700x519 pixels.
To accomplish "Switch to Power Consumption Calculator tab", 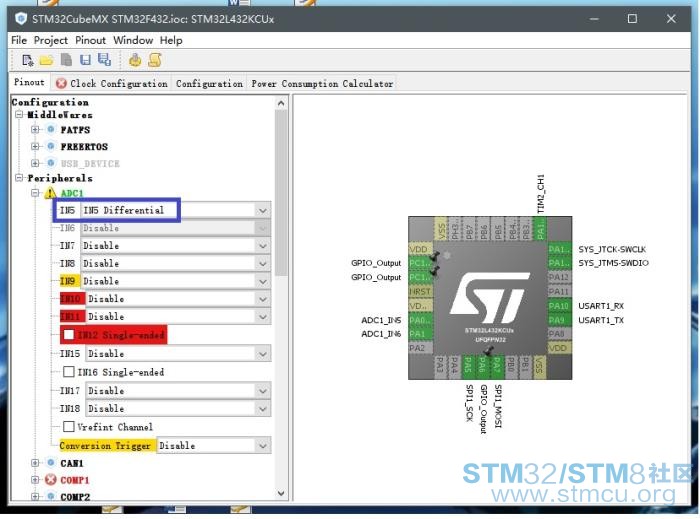I will (x=322, y=83).
